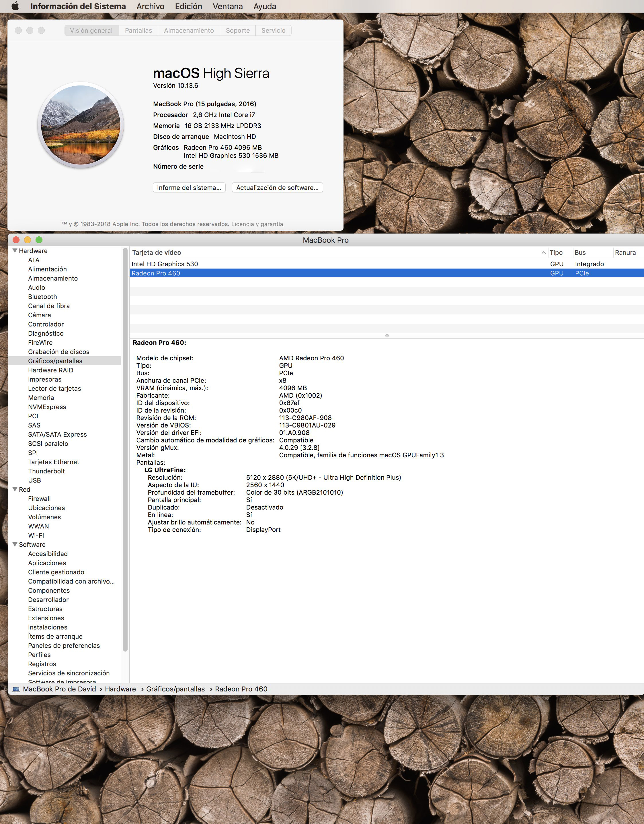Switch to the Pantallas tab

(138, 31)
